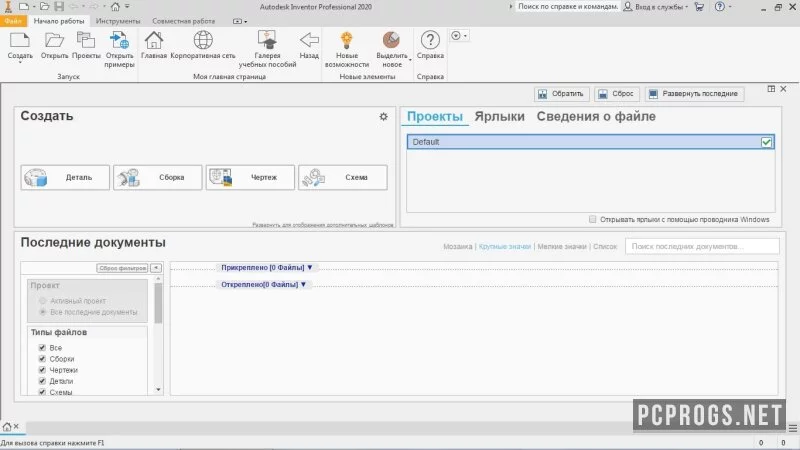Show Новые возможности lightbulb icon
This screenshot has height=450, width=800.
[346, 40]
